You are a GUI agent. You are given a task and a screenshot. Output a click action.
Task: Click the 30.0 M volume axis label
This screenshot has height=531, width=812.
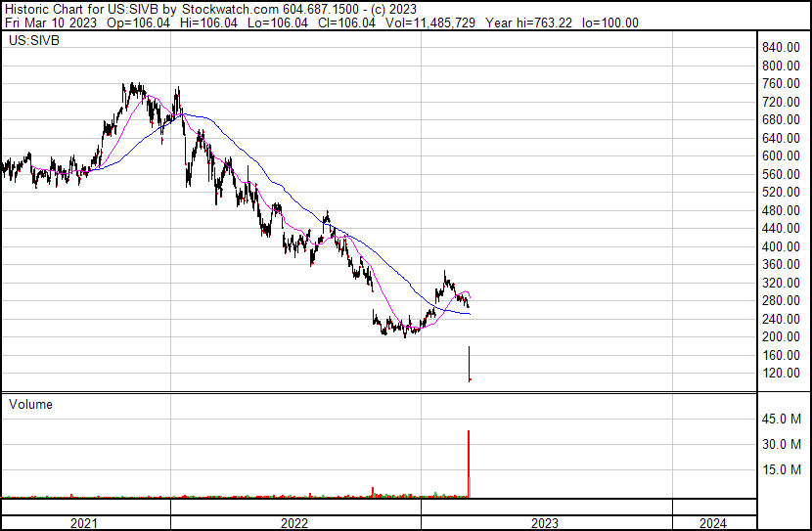[x=782, y=444]
